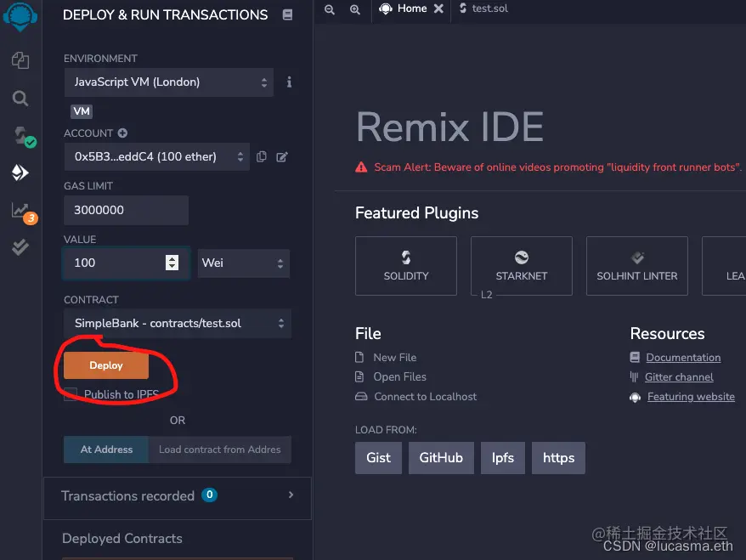Open the Wei unit dropdown
Image resolution: width=746 pixels, height=560 pixels.
tap(244, 263)
